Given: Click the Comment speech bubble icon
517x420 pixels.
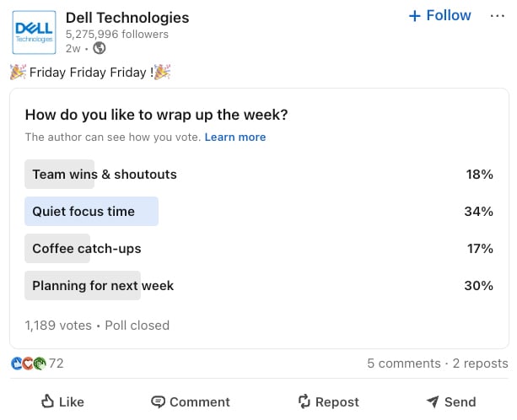Looking at the screenshot, I should pyautogui.click(x=158, y=401).
